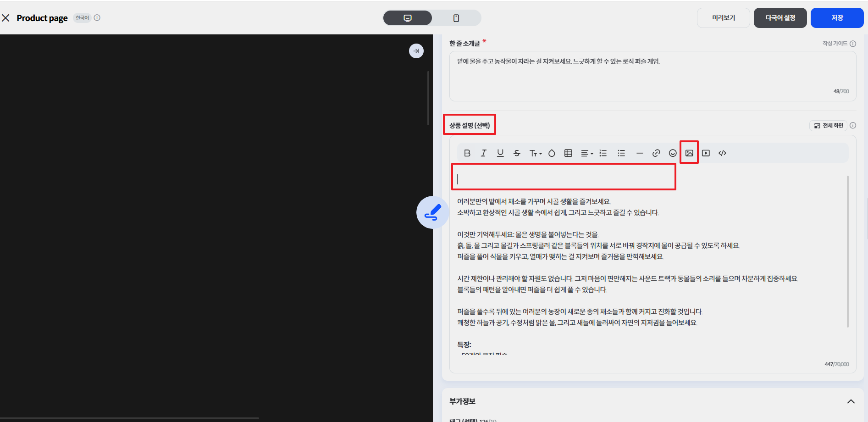868x422 pixels.
Task: Click the 특징: heading in editor
Action: pos(464,344)
